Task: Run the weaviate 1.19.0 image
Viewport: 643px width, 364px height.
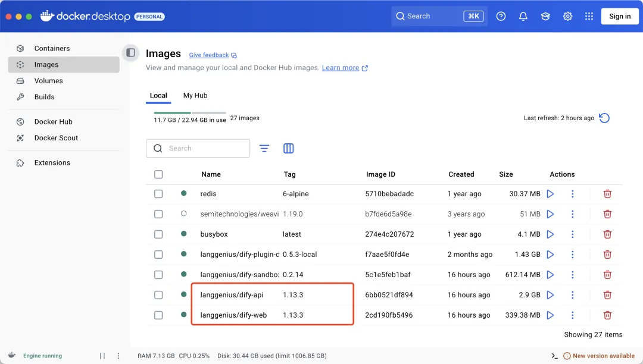Action: (550, 214)
